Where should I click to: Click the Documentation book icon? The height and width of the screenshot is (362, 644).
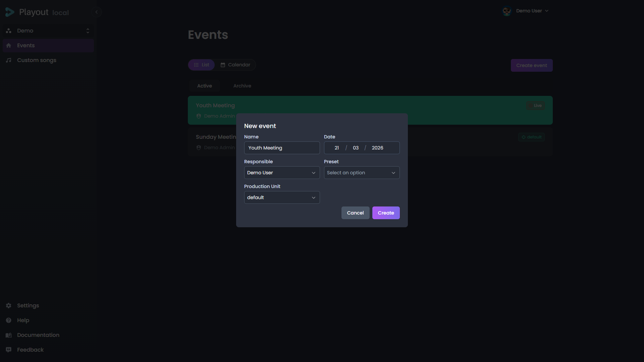pos(9,335)
